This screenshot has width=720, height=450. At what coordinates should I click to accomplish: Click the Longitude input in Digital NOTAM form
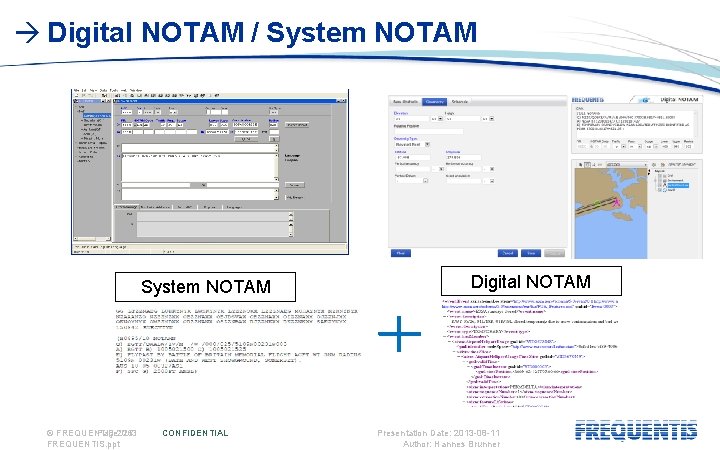464,158
